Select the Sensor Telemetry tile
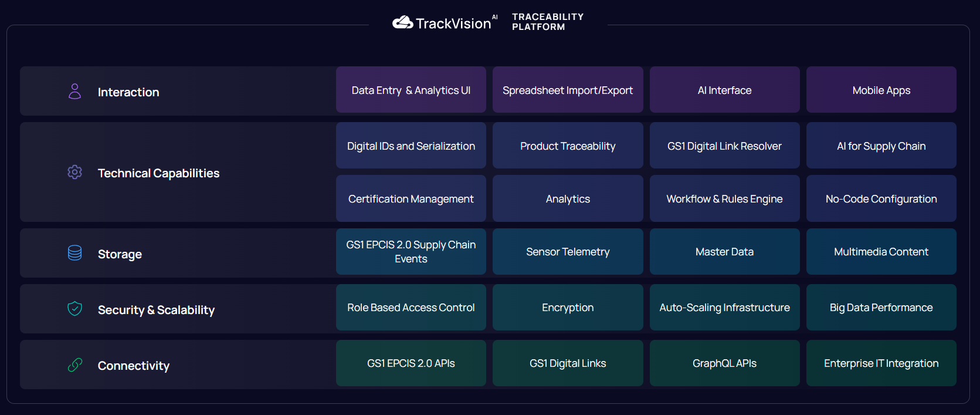This screenshot has height=415, width=980. point(567,251)
